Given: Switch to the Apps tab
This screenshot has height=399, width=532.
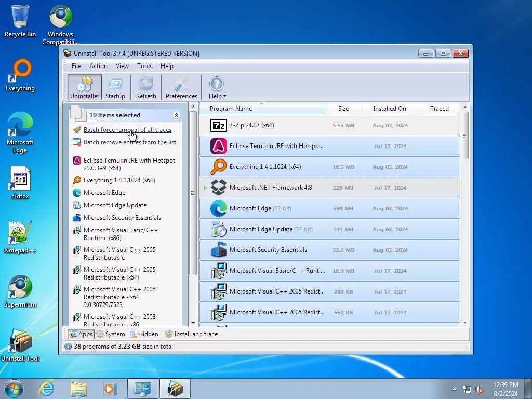Looking at the screenshot, I should pos(81,334).
